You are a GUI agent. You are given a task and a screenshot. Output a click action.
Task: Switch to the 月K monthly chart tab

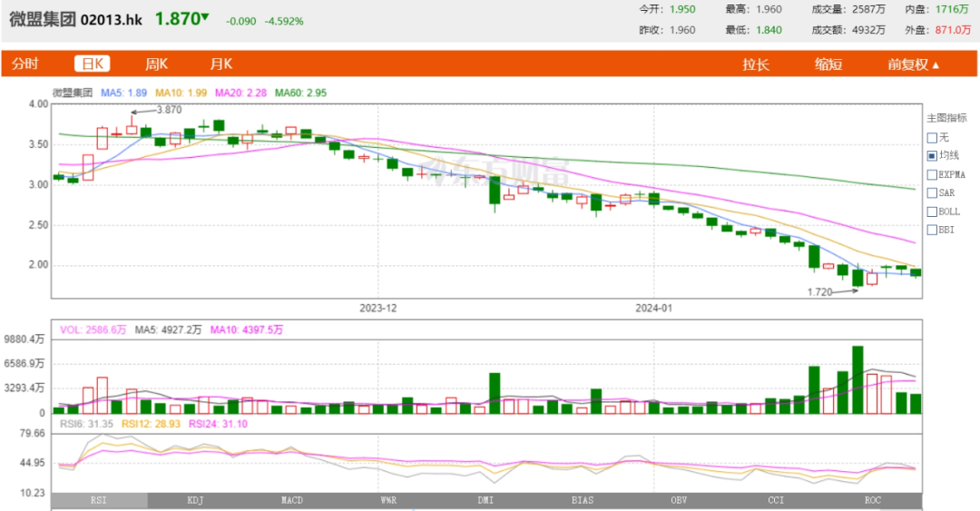(x=220, y=64)
